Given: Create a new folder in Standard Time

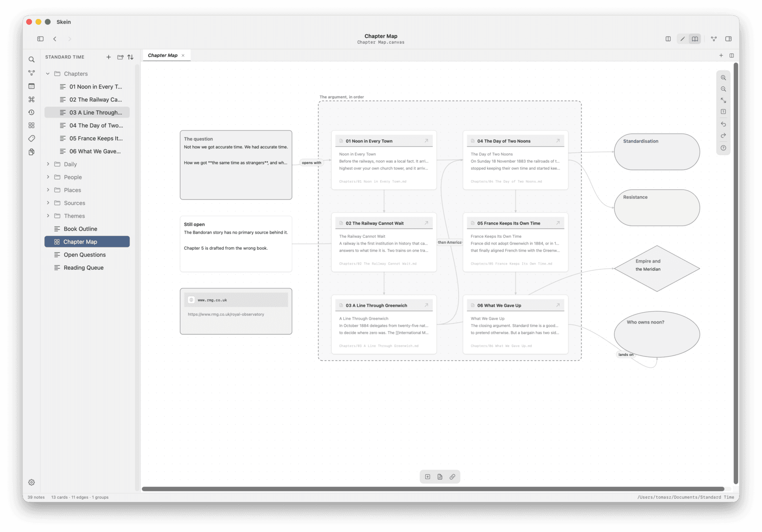Looking at the screenshot, I should point(120,57).
